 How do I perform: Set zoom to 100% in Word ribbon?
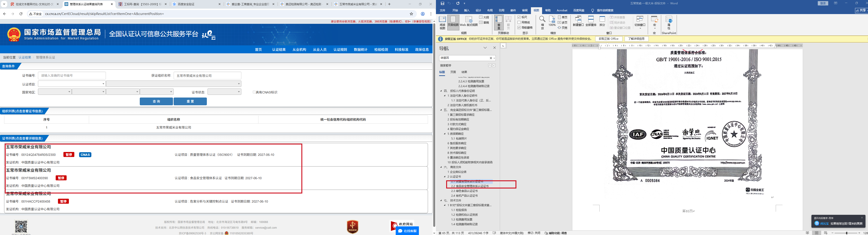[552, 21]
